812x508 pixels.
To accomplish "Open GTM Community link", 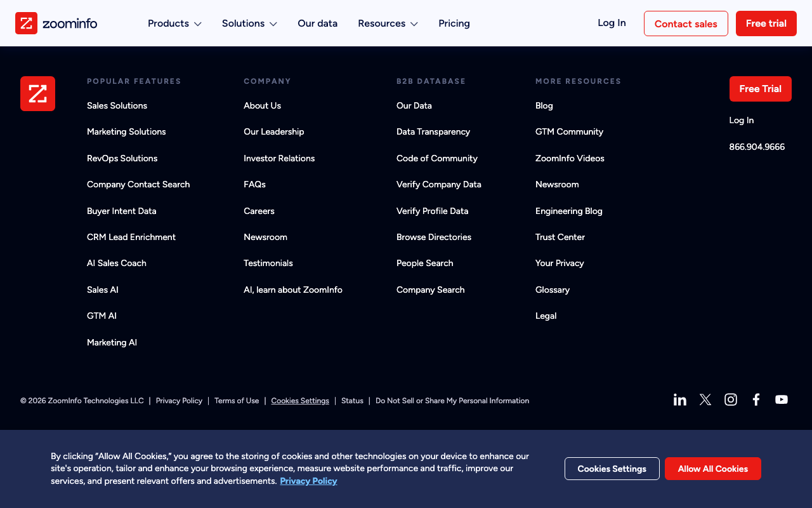I will tap(569, 131).
